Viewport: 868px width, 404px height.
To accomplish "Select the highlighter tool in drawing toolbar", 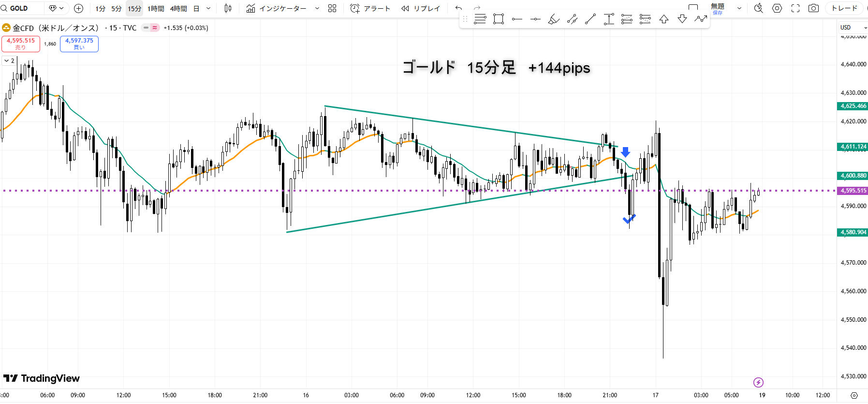I will (554, 19).
